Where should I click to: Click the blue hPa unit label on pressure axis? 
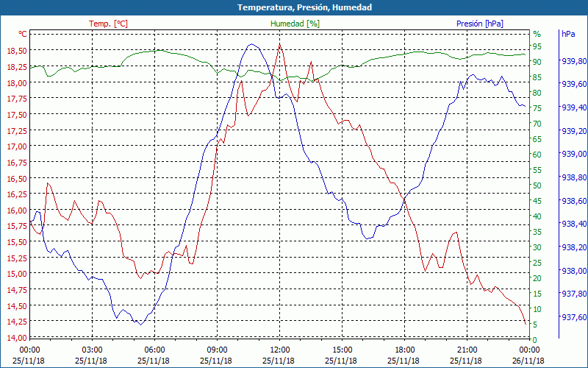[x=568, y=34]
